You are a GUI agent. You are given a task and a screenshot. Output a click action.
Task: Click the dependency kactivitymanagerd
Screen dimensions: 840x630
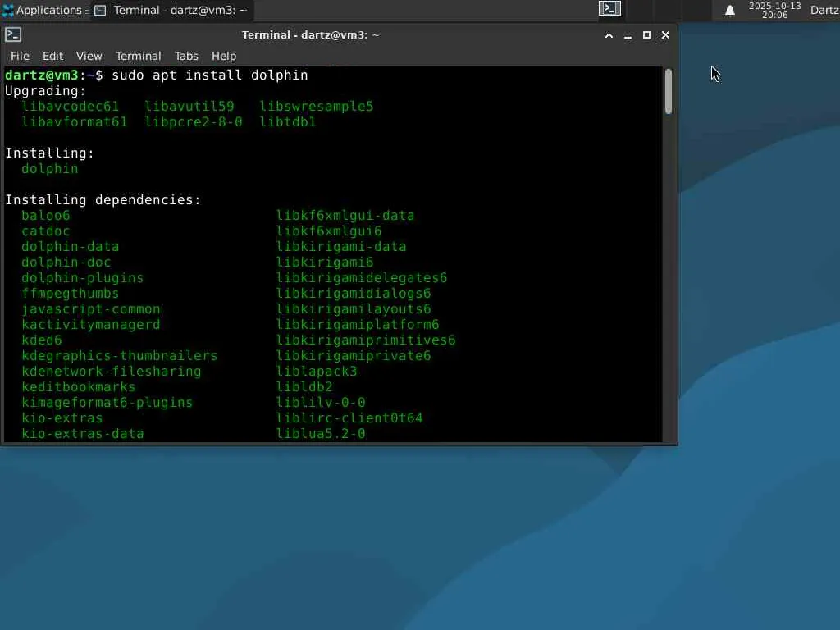91,324
